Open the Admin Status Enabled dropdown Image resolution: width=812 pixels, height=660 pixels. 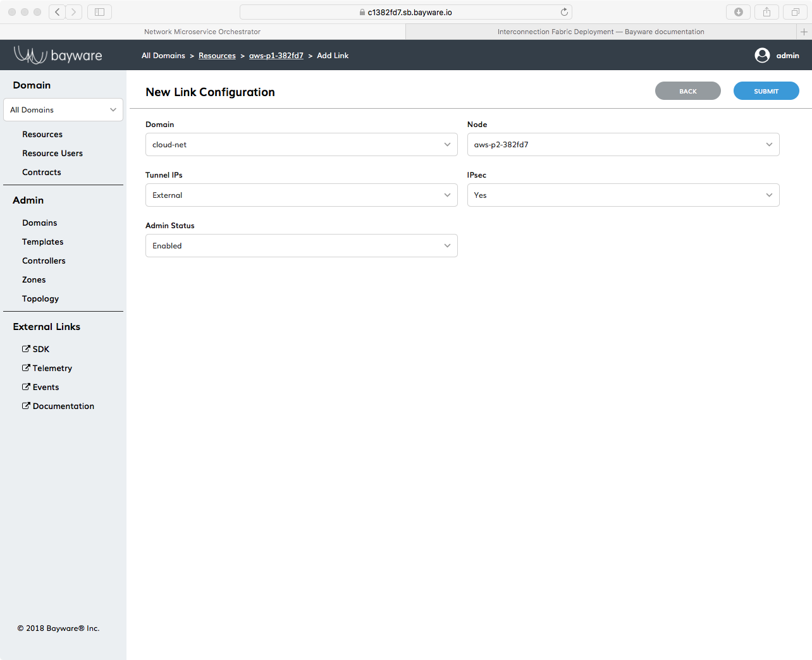pyautogui.click(x=302, y=246)
